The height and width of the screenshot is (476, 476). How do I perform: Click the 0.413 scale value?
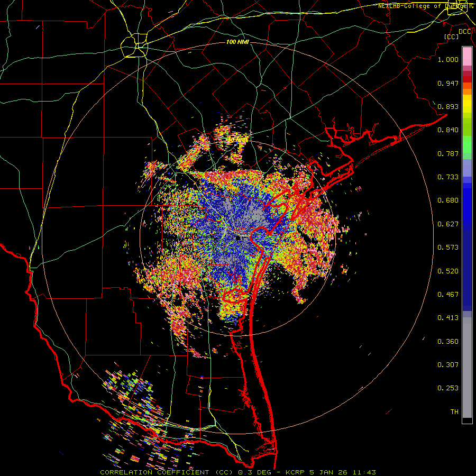click(448, 318)
